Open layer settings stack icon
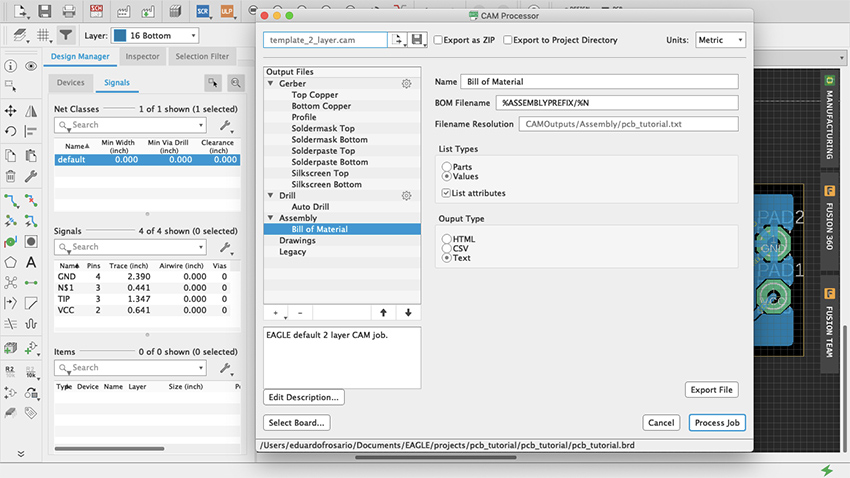Viewport: 850px width, 478px height. (21, 36)
